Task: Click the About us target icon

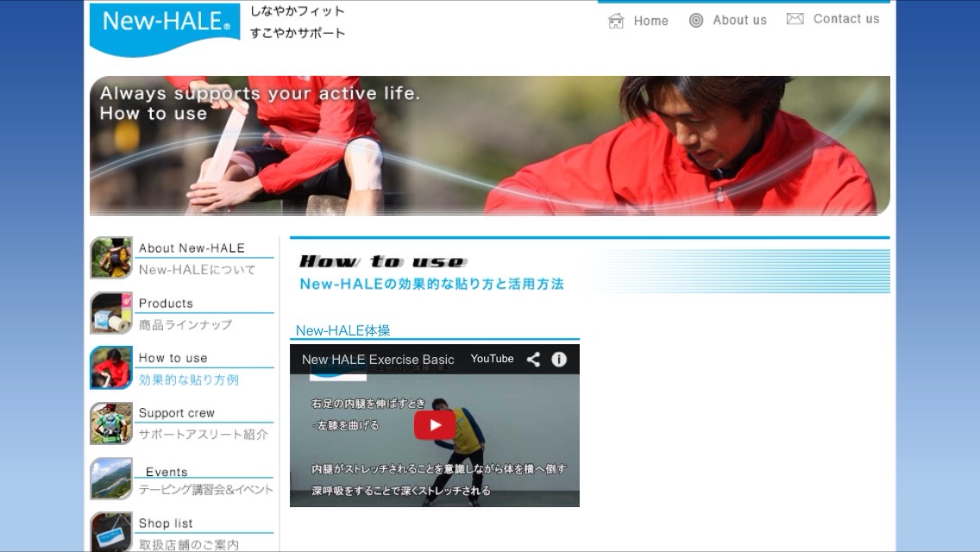Action: tap(696, 21)
